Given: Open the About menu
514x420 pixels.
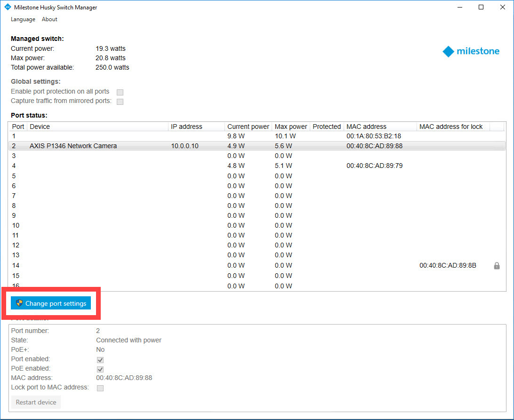Looking at the screenshot, I should pyautogui.click(x=49, y=19).
